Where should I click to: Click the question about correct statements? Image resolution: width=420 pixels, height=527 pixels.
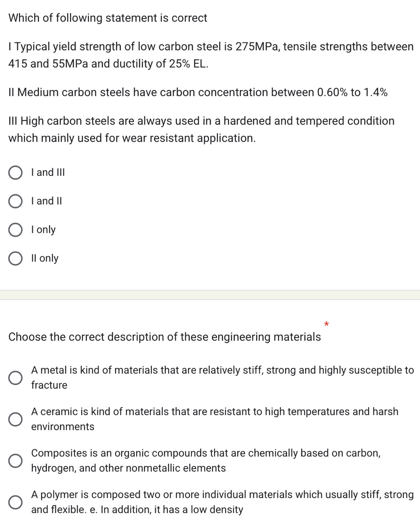(107, 18)
